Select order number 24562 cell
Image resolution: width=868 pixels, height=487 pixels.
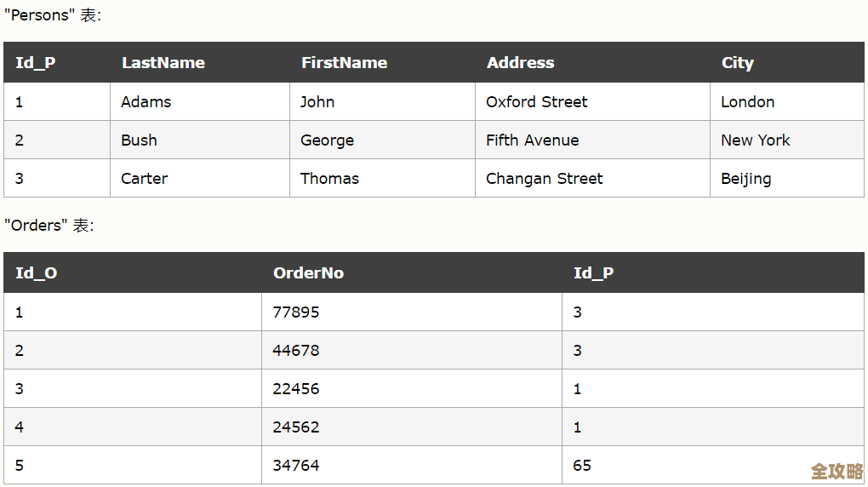pyautogui.click(x=296, y=427)
